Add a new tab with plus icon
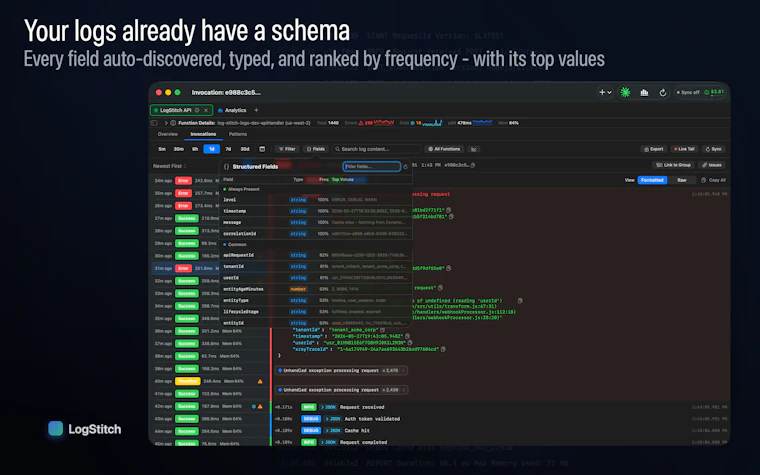Screen dimensions: 760x475 [256, 110]
